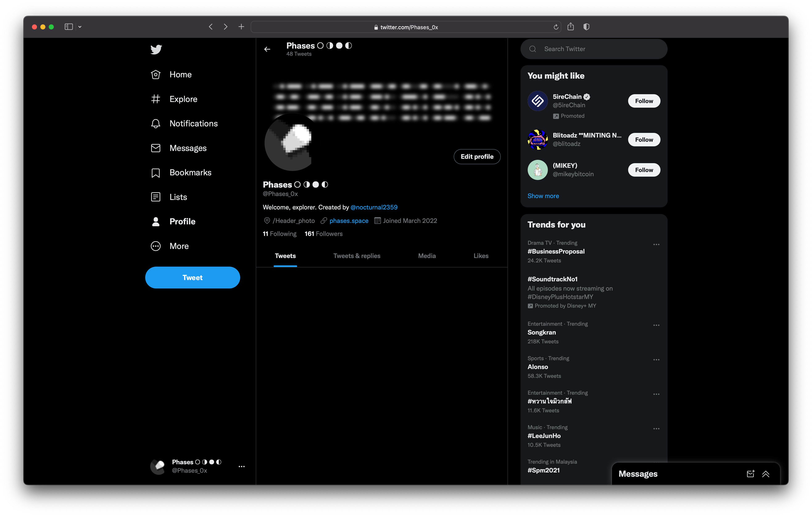Toggle Safari's privacy shield icon
Viewport: 812px width, 516px height.
(586, 27)
